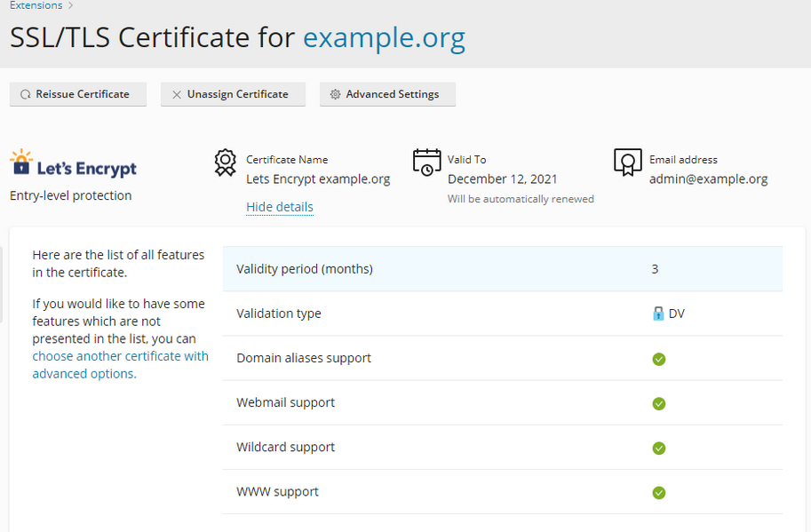Follow the choose another certificate link

[120, 365]
